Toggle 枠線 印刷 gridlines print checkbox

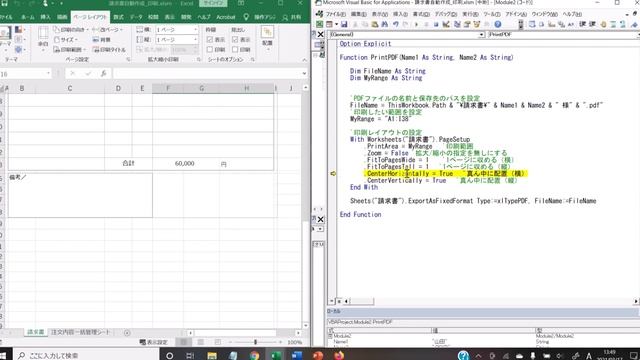(x=210, y=49)
